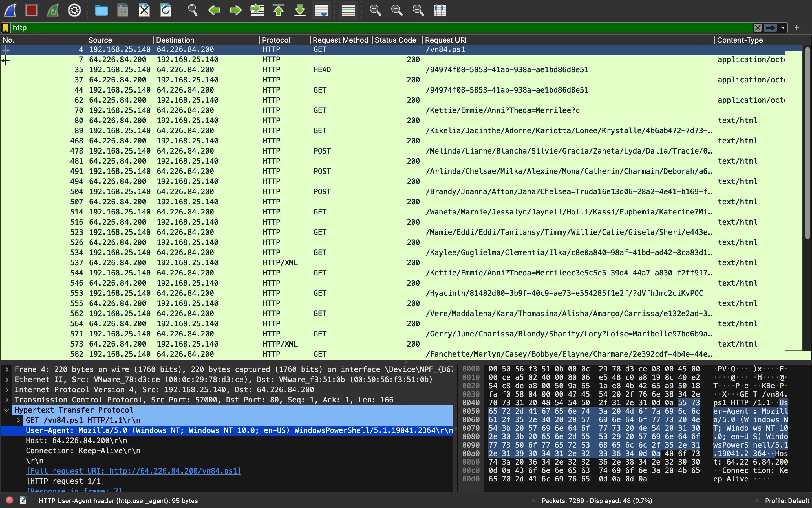Add a display filter button with plus
This screenshot has height=508, width=812.
(x=797, y=28)
